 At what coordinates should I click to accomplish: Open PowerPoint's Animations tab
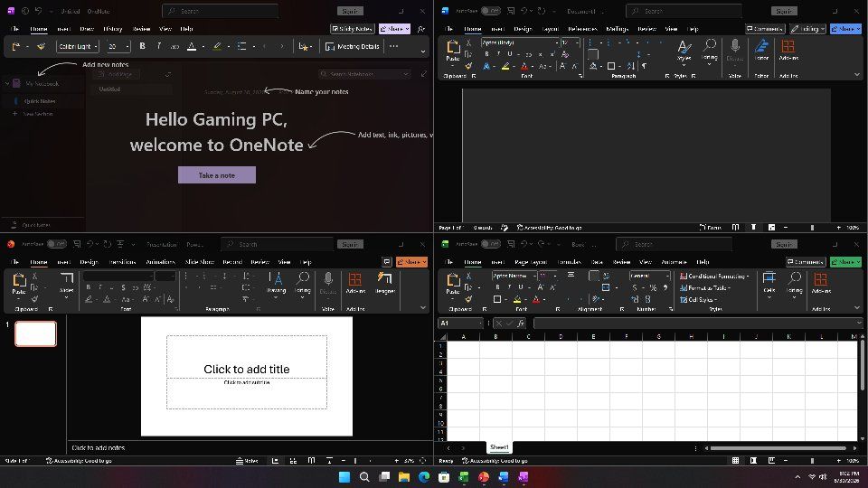pos(161,262)
